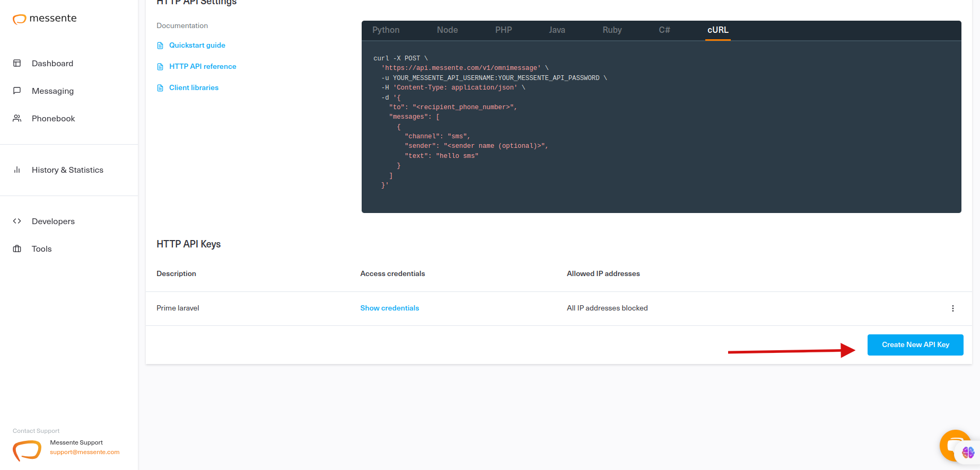
Task: Go to Messaging section
Action: click(52, 91)
